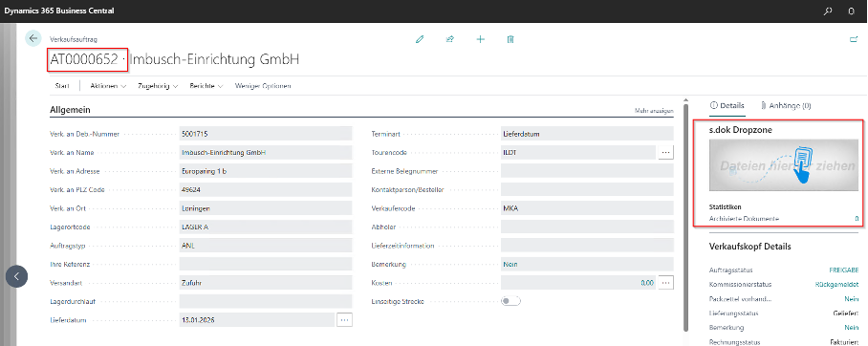Click the back arrow button
The image size is (868, 346).
coord(33,38)
